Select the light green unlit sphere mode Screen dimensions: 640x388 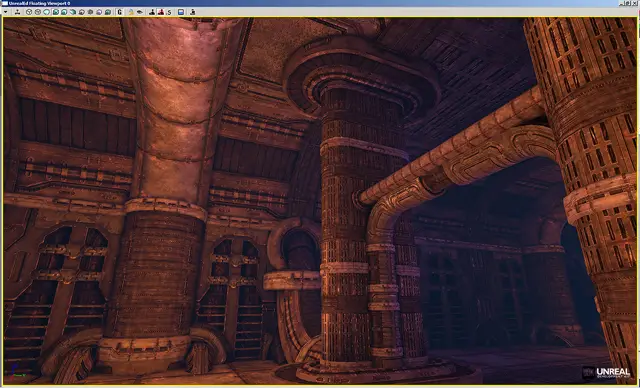(47, 12)
